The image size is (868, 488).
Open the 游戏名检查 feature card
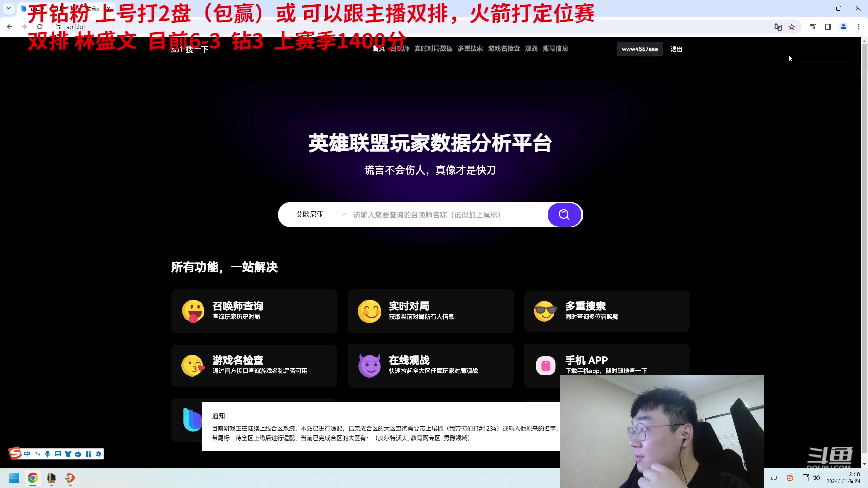(x=254, y=365)
